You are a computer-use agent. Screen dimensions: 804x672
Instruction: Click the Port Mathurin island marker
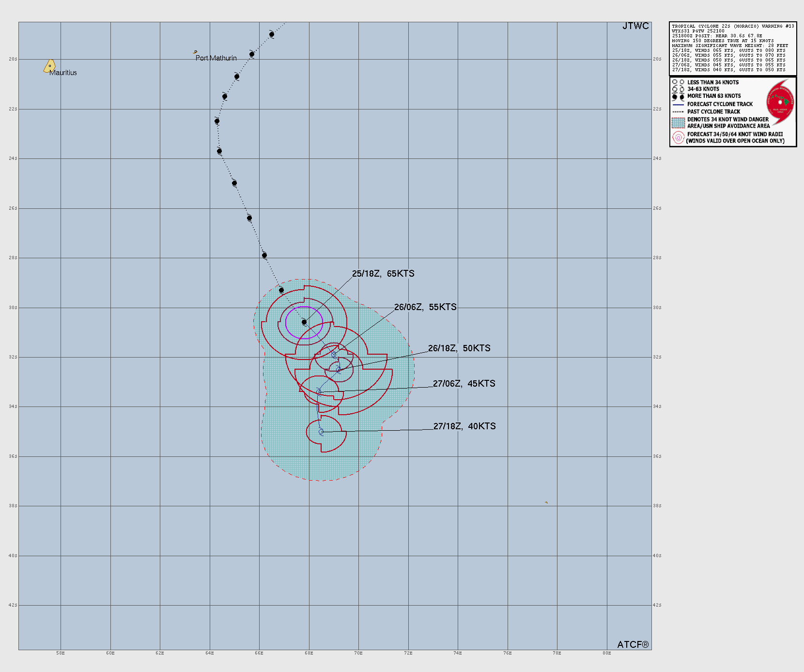(x=195, y=51)
